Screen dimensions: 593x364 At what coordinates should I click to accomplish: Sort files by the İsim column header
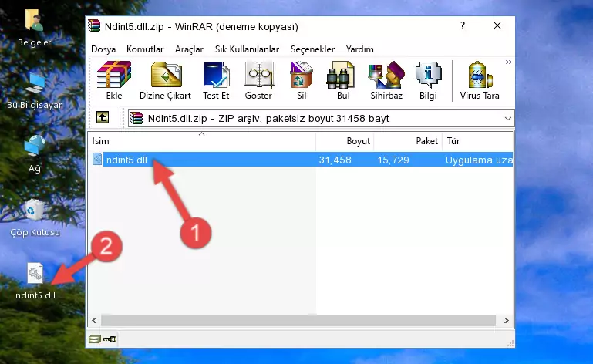pos(202,141)
